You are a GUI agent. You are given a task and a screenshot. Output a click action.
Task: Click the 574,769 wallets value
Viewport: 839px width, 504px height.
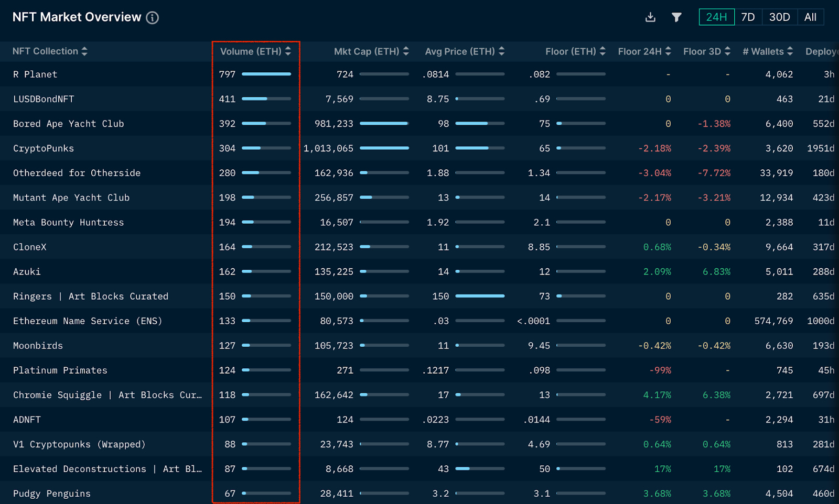773,321
